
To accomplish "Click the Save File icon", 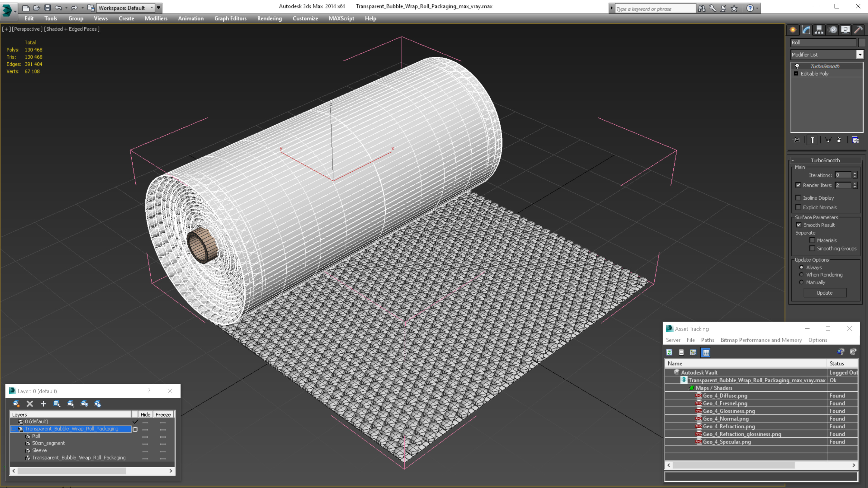I will pos(48,8).
